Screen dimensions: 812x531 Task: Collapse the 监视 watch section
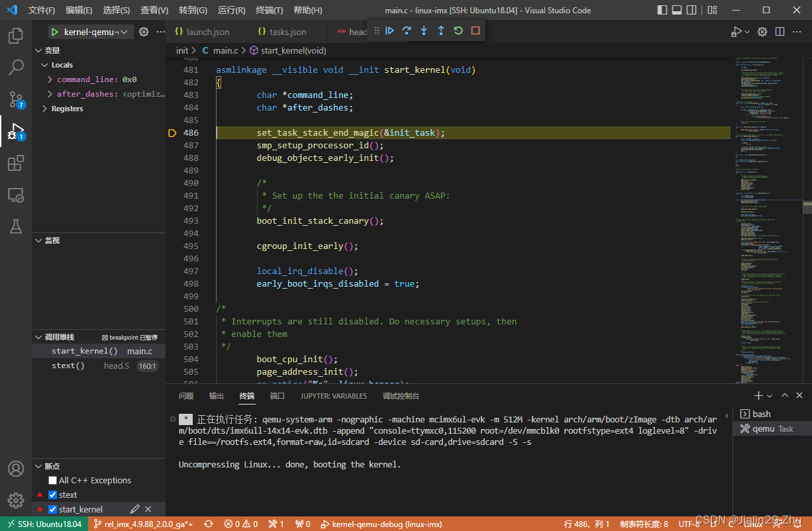(x=38, y=240)
